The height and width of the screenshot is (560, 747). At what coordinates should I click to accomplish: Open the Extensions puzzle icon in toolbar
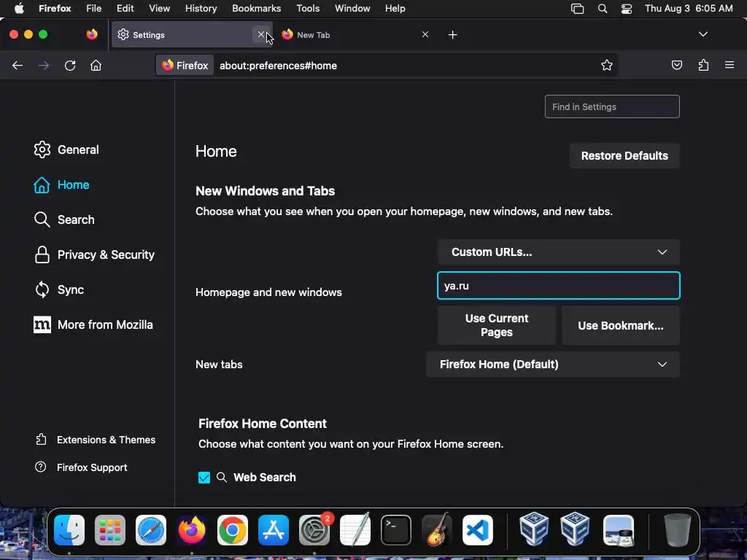coord(703,65)
